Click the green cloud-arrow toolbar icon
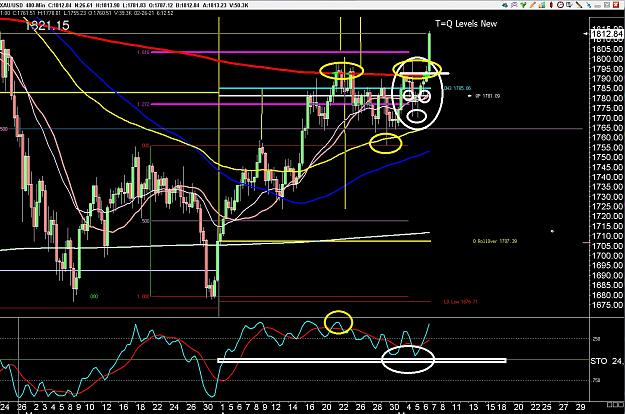This screenshot has height=414, width=625. tap(505, 5)
